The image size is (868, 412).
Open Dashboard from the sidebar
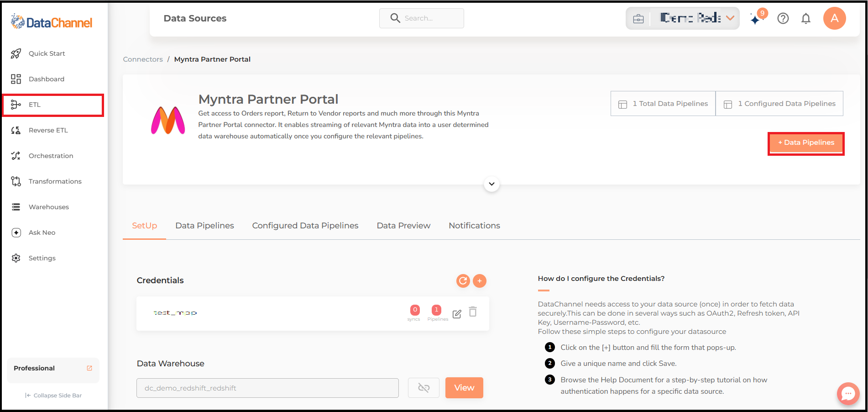(46, 79)
